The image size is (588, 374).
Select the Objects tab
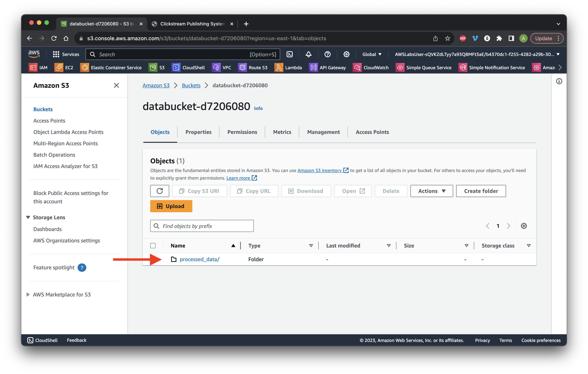[160, 132]
